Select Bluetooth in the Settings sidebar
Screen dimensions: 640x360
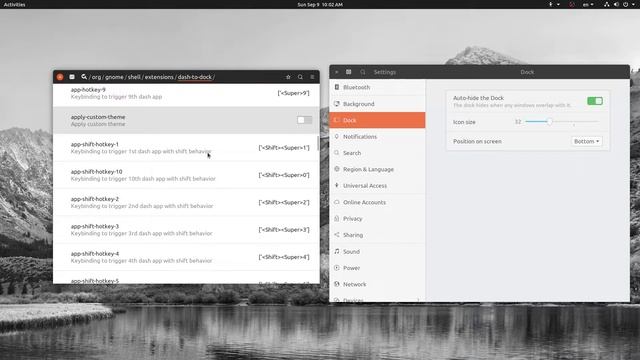[377, 87]
